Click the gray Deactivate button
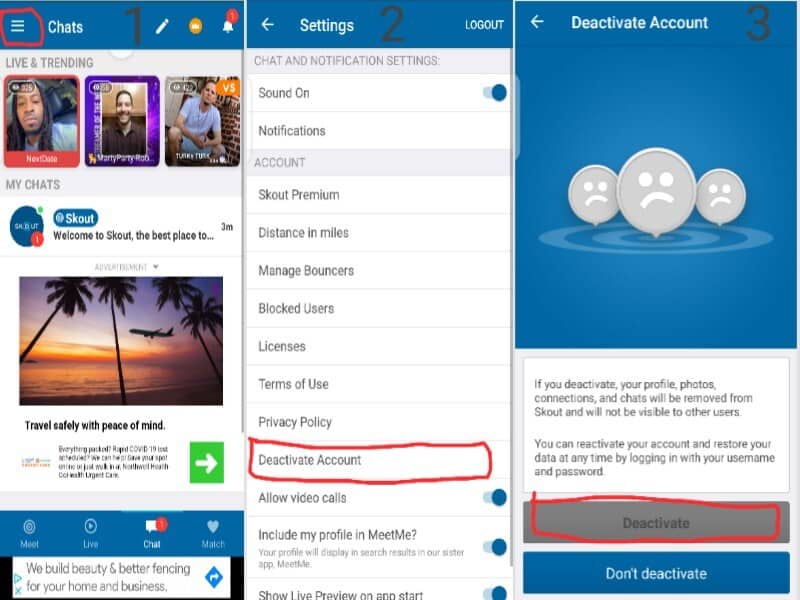This screenshot has height=600, width=800. coord(656,523)
